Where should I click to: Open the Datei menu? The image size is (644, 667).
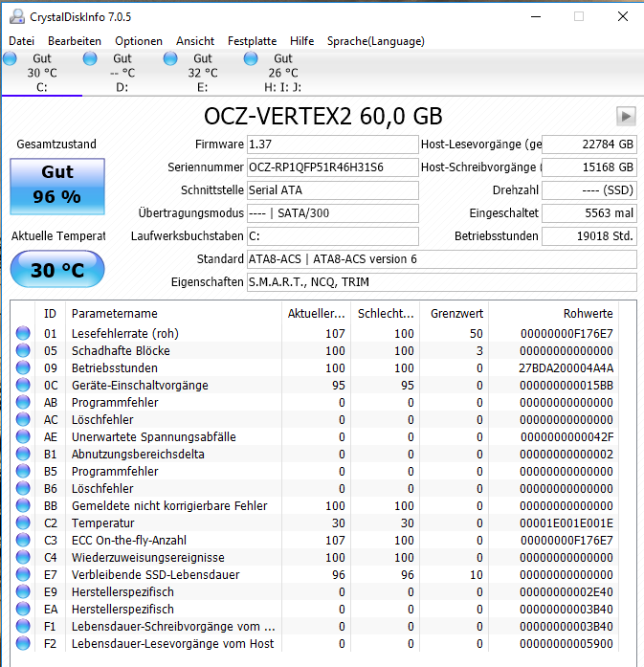point(21,41)
